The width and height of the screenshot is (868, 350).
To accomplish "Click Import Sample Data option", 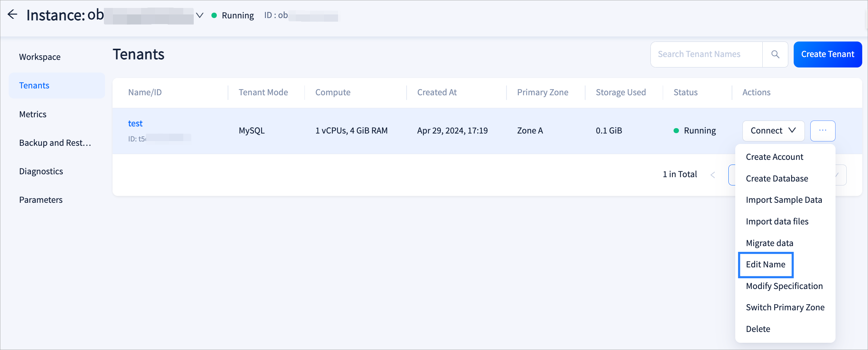I will pos(784,200).
